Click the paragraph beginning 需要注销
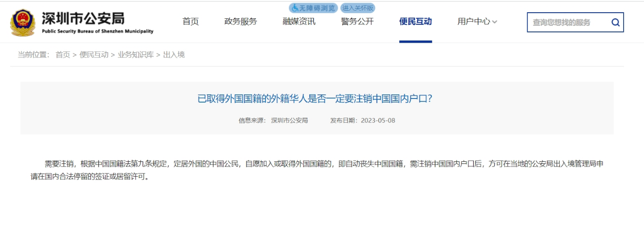The height and width of the screenshot is (237, 644). click(x=317, y=171)
